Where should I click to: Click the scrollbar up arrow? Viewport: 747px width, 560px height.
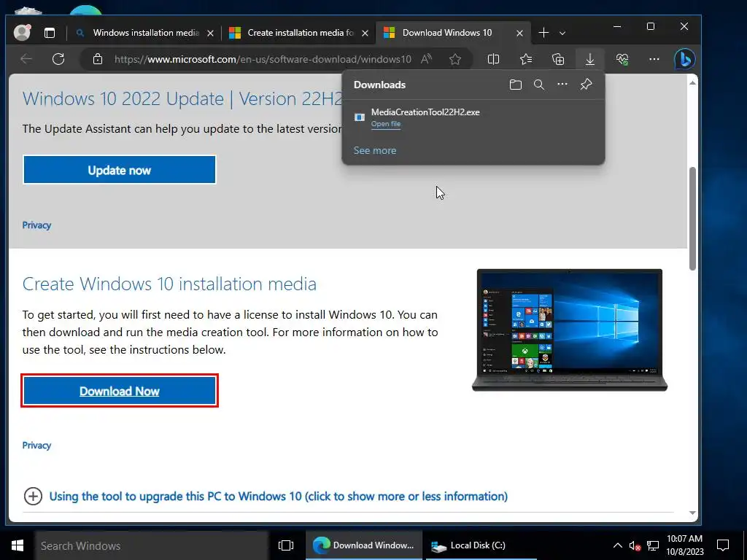pos(693,83)
